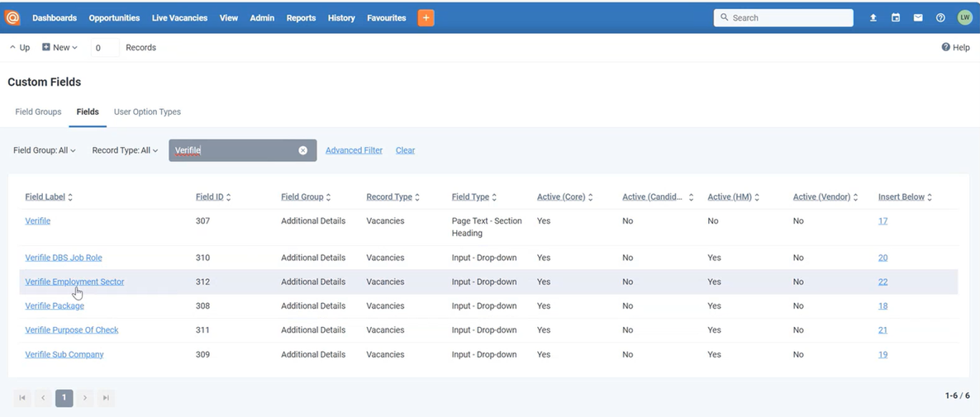Clear the Verifile search text with X icon

tap(303, 150)
